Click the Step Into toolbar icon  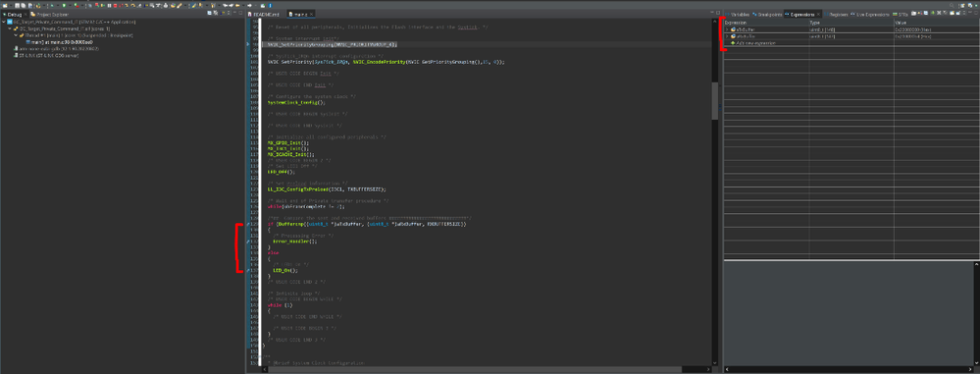point(127,6)
